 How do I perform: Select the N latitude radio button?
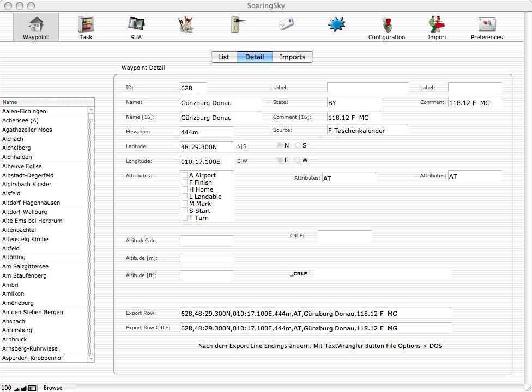coord(280,145)
